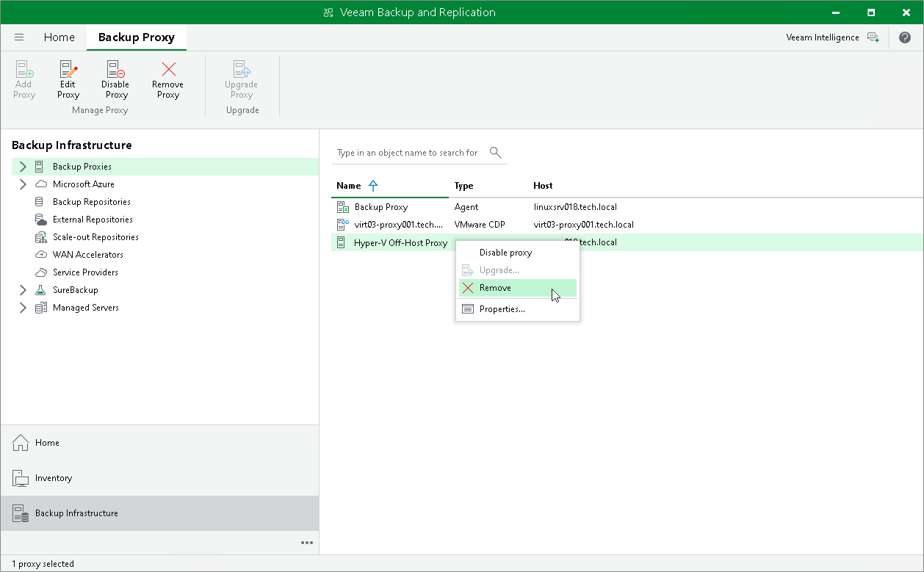This screenshot has width=924, height=572.
Task: Click the Managed Servers icon
Action: (41, 308)
